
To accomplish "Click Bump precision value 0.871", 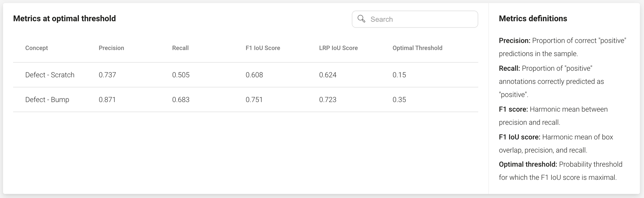I will 107,100.
